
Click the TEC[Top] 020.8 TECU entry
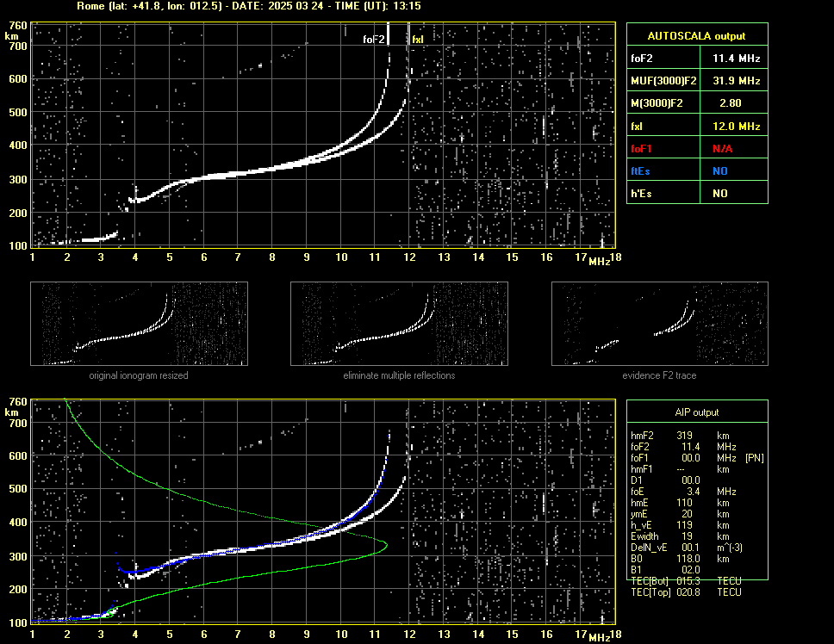[x=686, y=592]
